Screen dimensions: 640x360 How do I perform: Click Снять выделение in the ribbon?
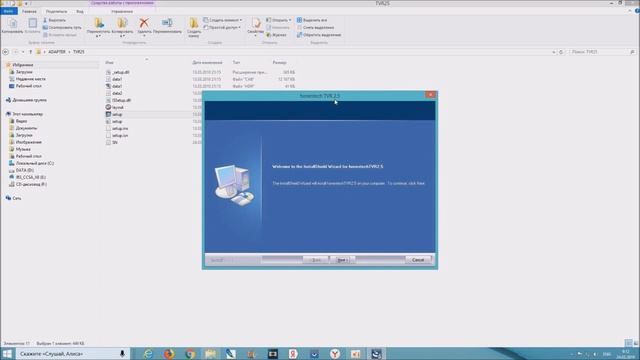315,27
